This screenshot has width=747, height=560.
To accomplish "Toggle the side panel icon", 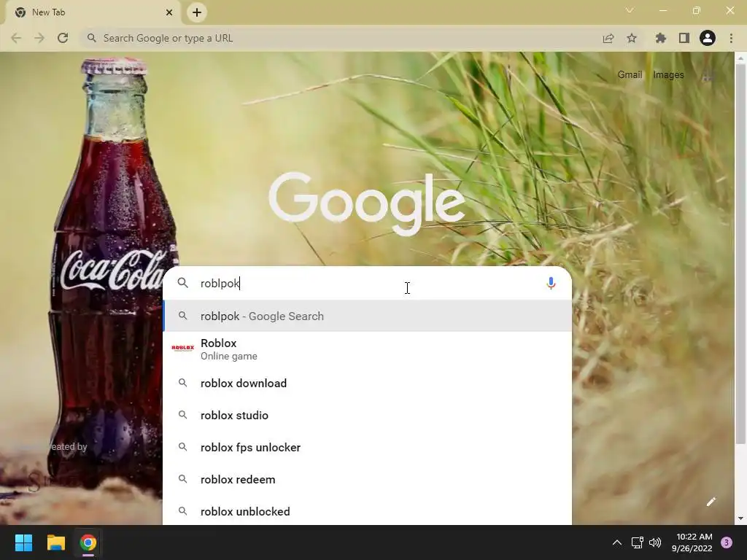I will tap(684, 38).
